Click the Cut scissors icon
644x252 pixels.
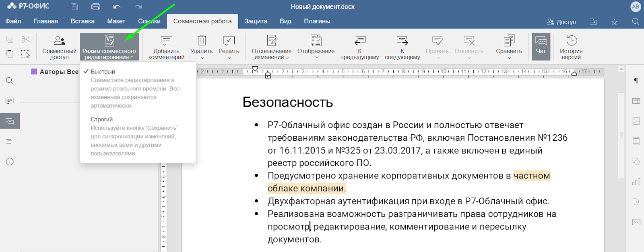tap(26, 39)
